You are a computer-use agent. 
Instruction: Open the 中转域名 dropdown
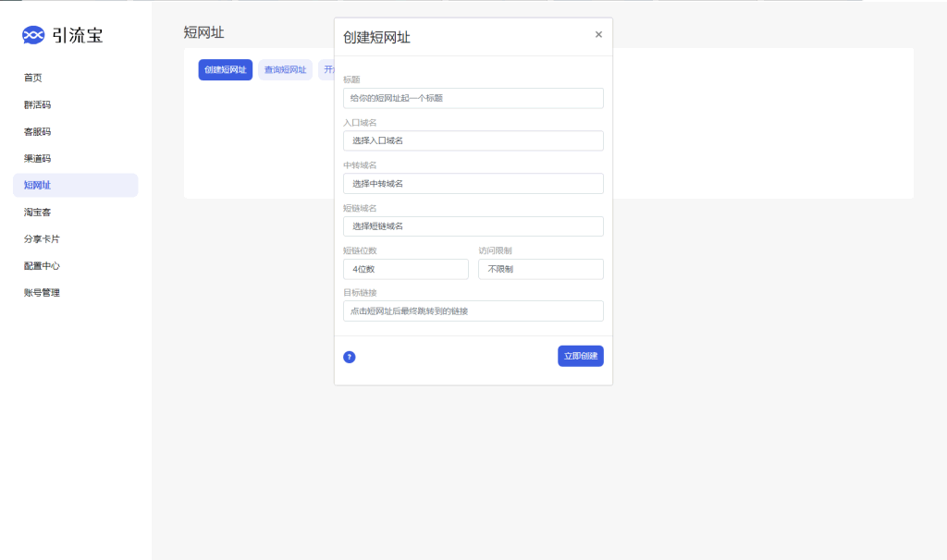click(x=473, y=183)
